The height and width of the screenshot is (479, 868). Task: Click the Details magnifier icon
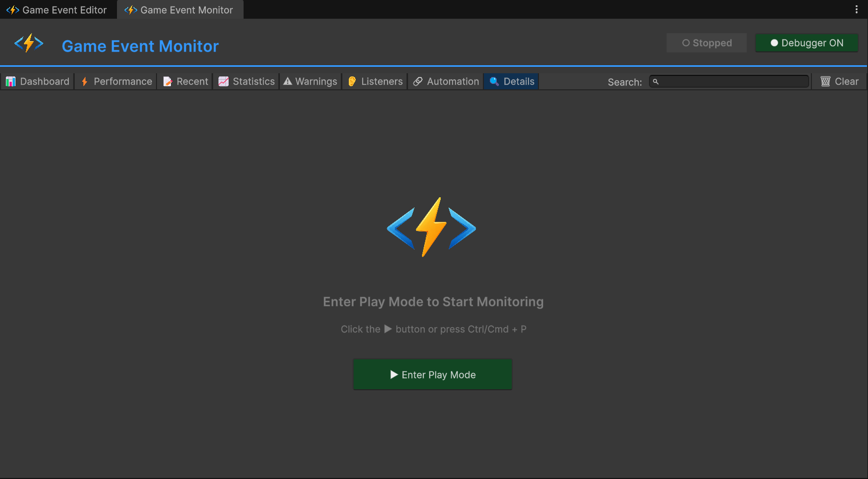click(494, 81)
